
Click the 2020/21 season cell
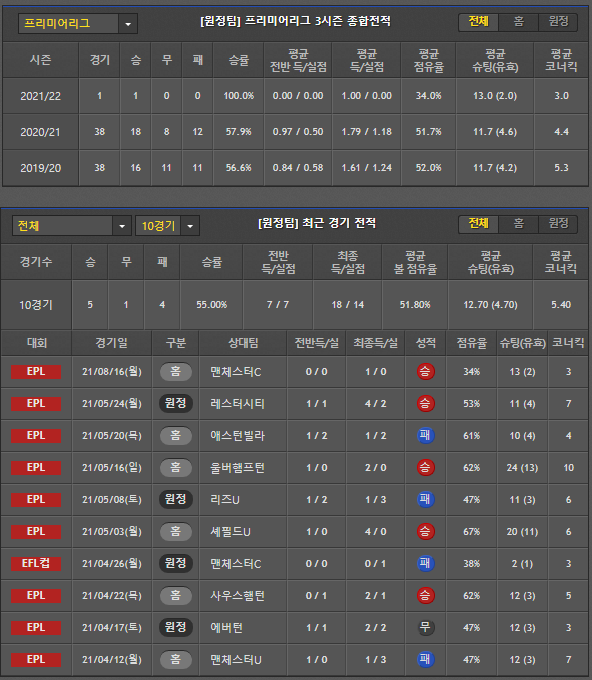[x=41, y=132]
